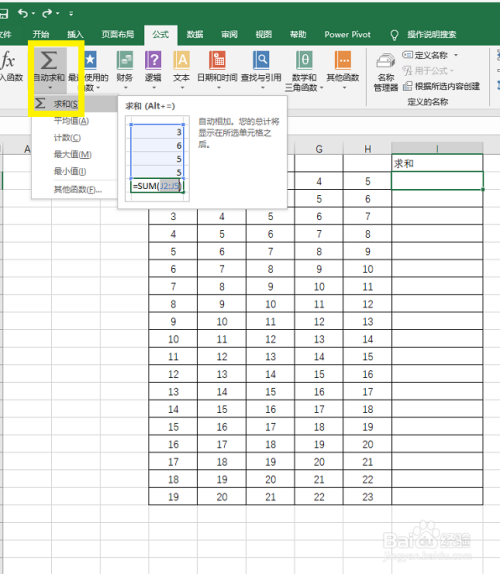This screenshot has height=574, width=500.
Task: Open the Date & Time (日期和时间) functions icon
Action: pos(217,60)
